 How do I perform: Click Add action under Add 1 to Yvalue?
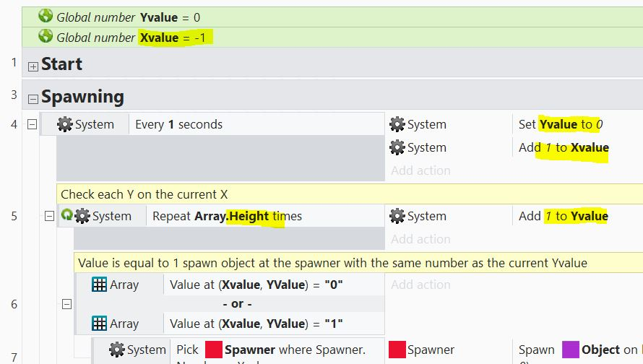pos(420,239)
